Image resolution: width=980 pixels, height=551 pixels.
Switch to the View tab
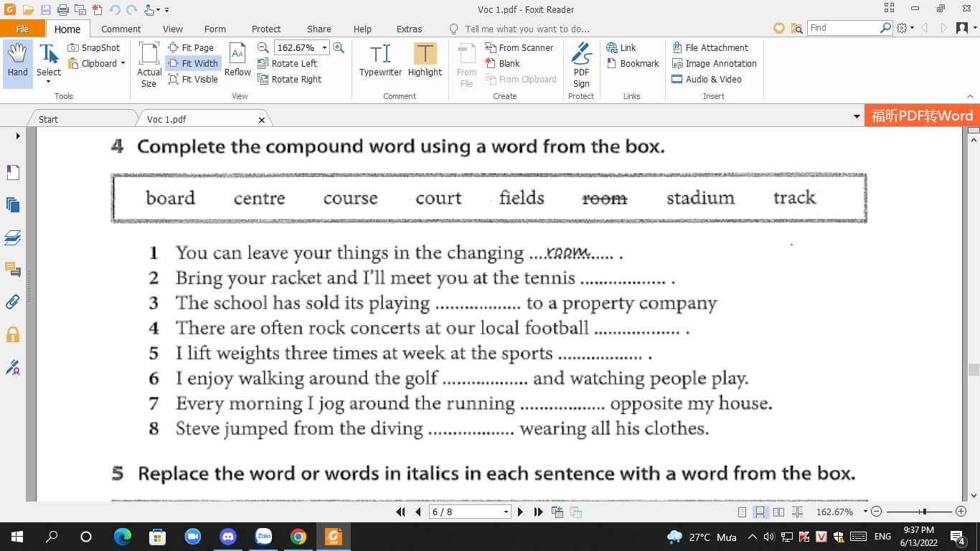pos(172,29)
